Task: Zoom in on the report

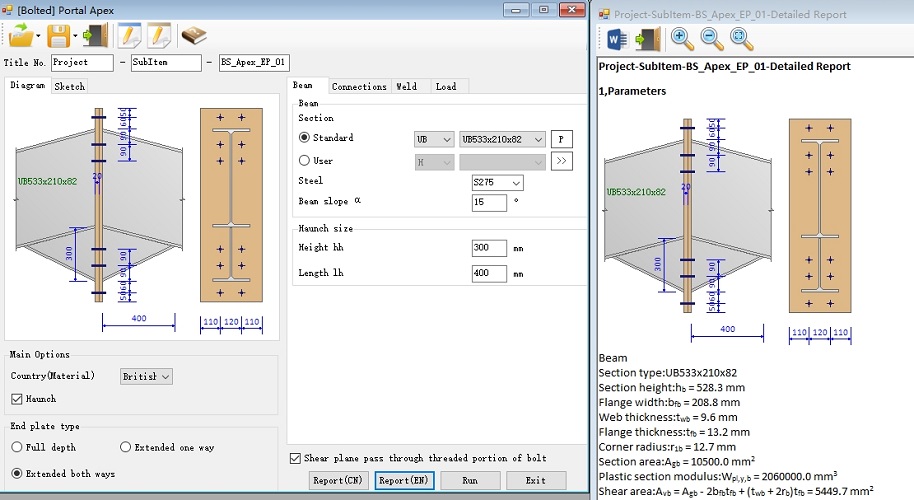Action: tap(681, 39)
